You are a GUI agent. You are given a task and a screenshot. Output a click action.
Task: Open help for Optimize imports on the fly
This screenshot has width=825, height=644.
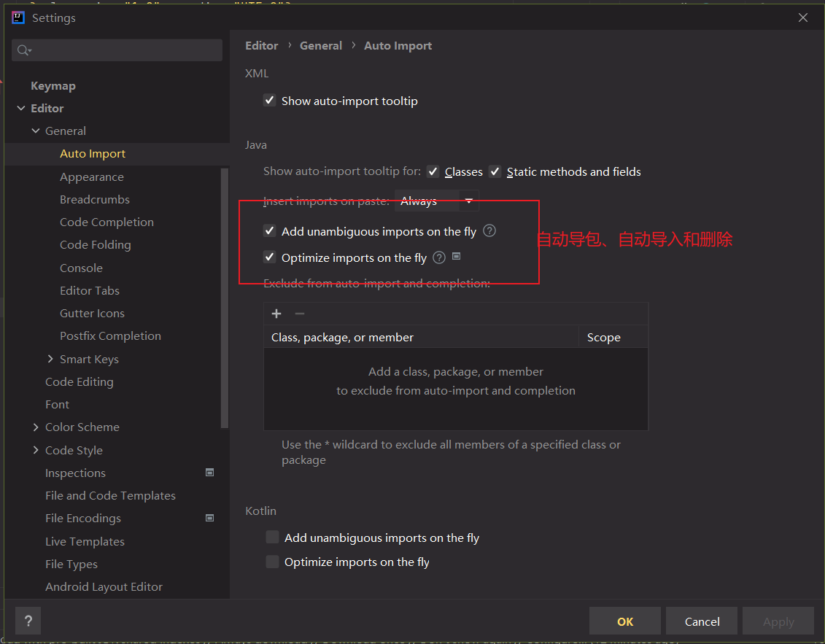(438, 257)
